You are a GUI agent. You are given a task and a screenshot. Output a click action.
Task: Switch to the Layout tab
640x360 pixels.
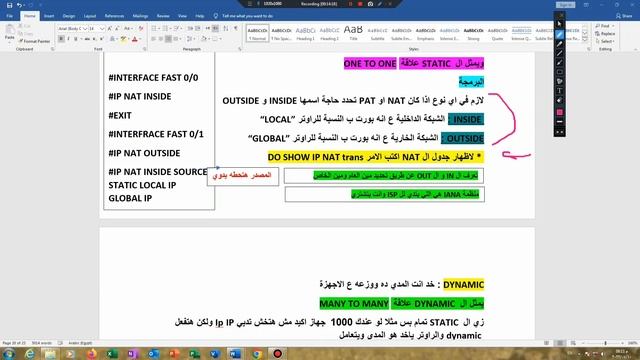point(90,16)
